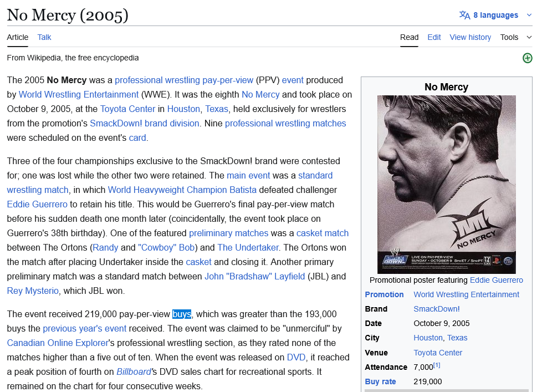This screenshot has width=537, height=392.
Task: Open the professional wrestling link
Action: 157,80
